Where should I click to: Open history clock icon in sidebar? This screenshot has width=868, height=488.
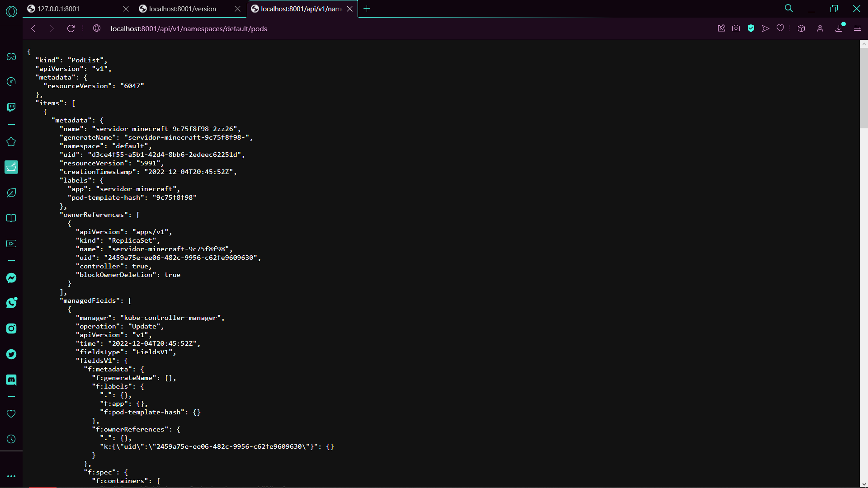coord(11,439)
